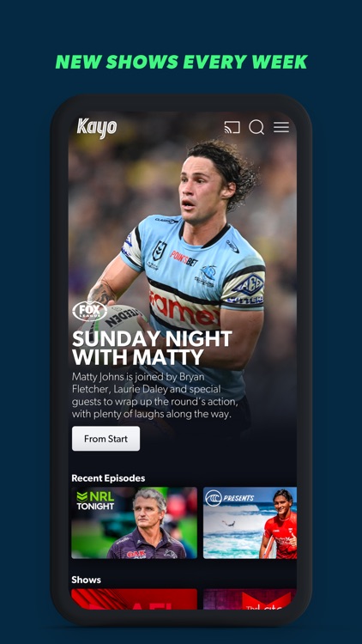Tap the NRL shield badge on the jersey
The width and height of the screenshot is (362, 644).
click(160, 252)
